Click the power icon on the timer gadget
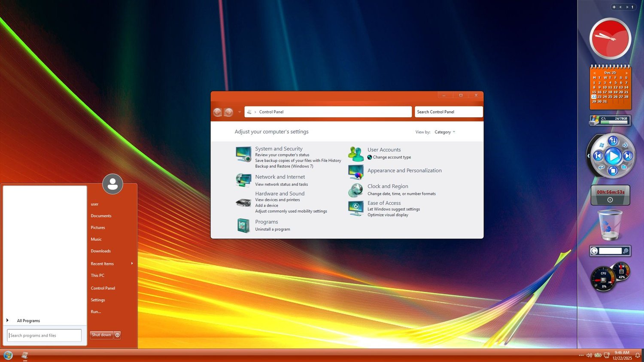 pos(610,200)
